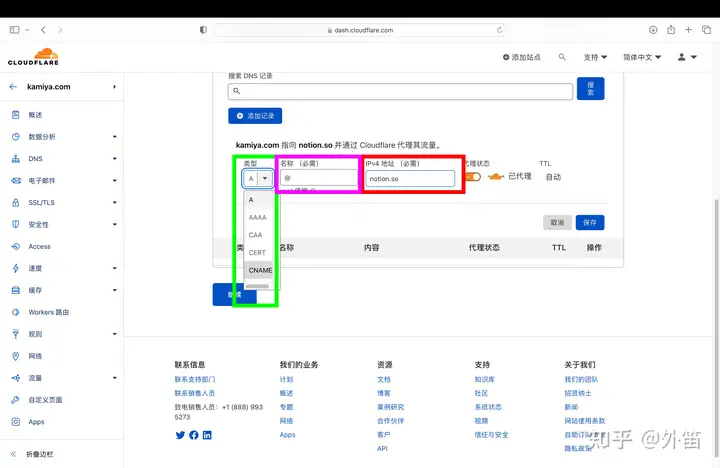Open Safari downloads button
The image size is (720, 468).
click(x=653, y=30)
